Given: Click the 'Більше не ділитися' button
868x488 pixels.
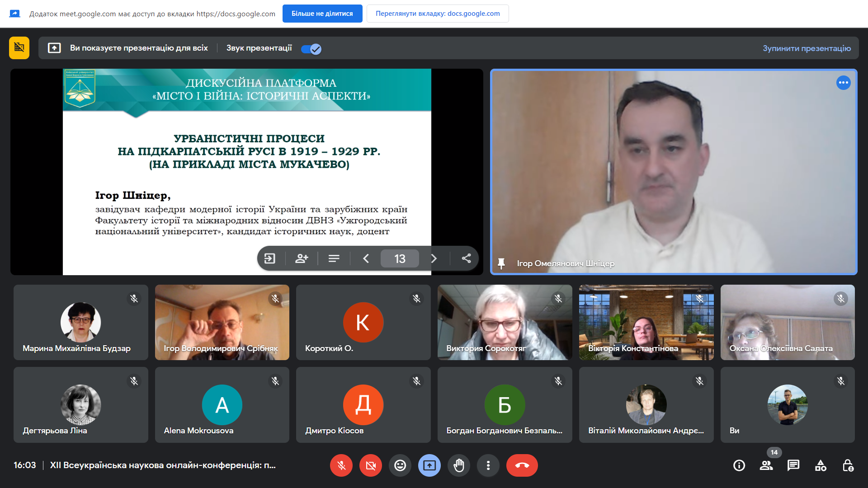Looking at the screenshot, I should [x=322, y=14].
